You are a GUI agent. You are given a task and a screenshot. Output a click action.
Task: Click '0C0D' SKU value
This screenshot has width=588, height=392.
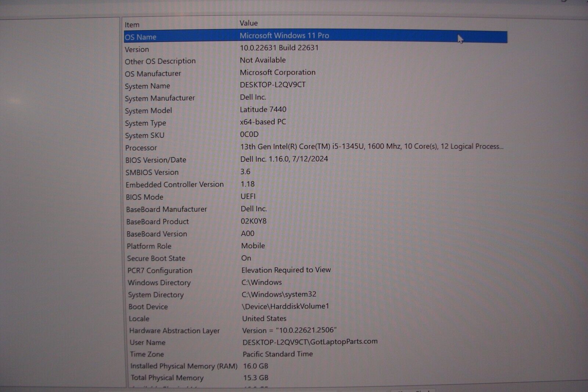coord(249,134)
